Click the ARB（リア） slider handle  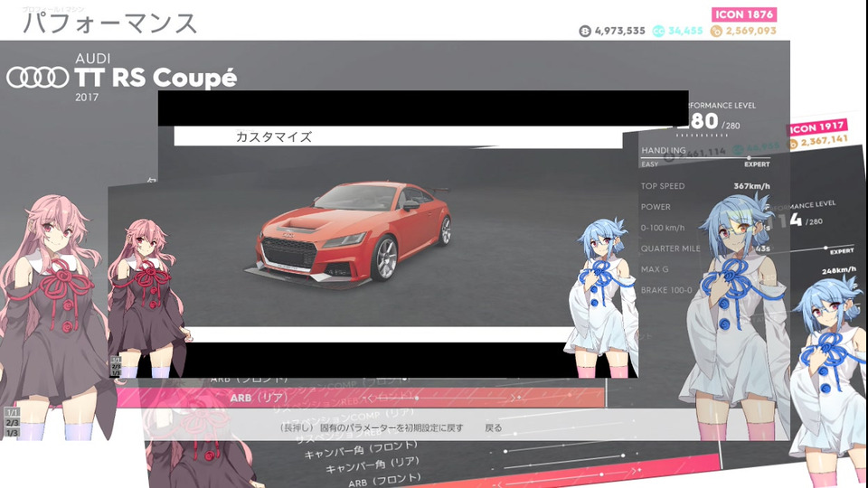[417, 398]
